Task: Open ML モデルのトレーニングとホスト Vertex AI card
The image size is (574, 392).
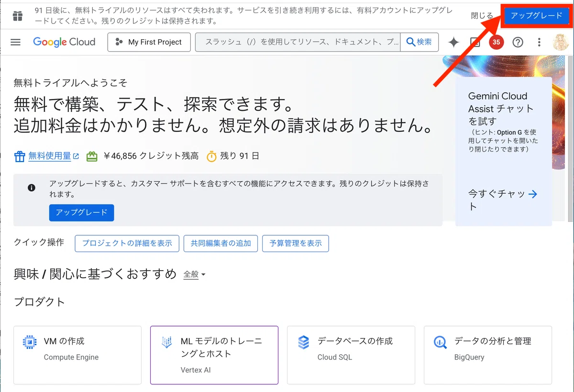Action: click(x=214, y=355)
